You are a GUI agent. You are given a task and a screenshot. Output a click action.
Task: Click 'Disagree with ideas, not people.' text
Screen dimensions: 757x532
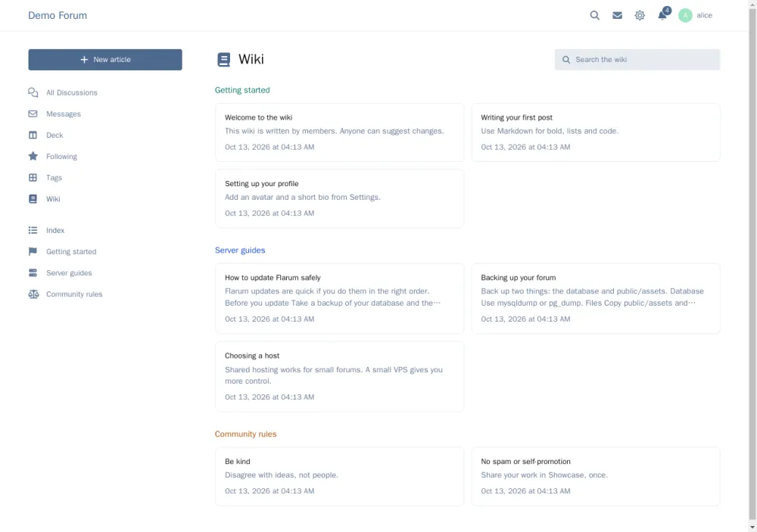coord(282,475)
